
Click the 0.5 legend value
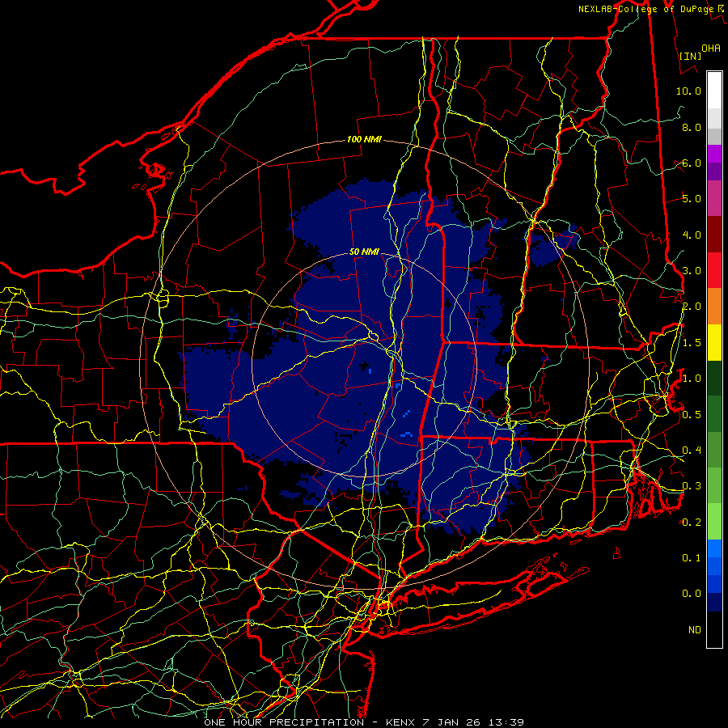tap(692, 415)
